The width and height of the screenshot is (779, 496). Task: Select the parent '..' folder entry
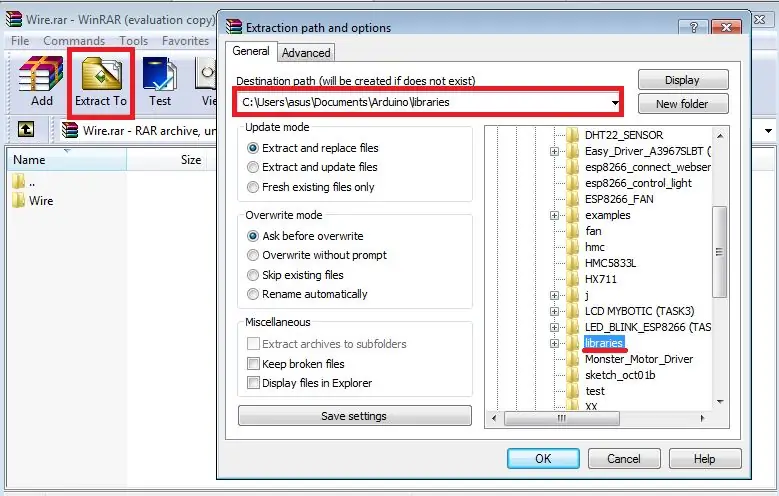tap(24, 182)
